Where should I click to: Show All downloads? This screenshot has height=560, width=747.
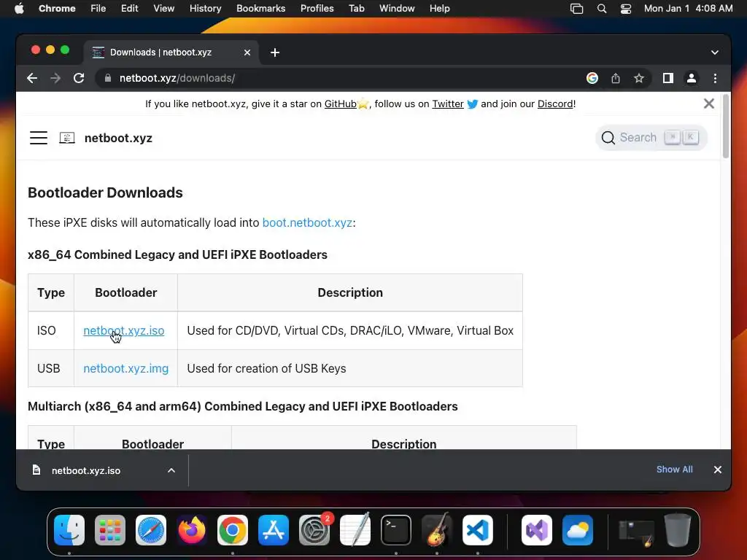(x=675, y=470)
